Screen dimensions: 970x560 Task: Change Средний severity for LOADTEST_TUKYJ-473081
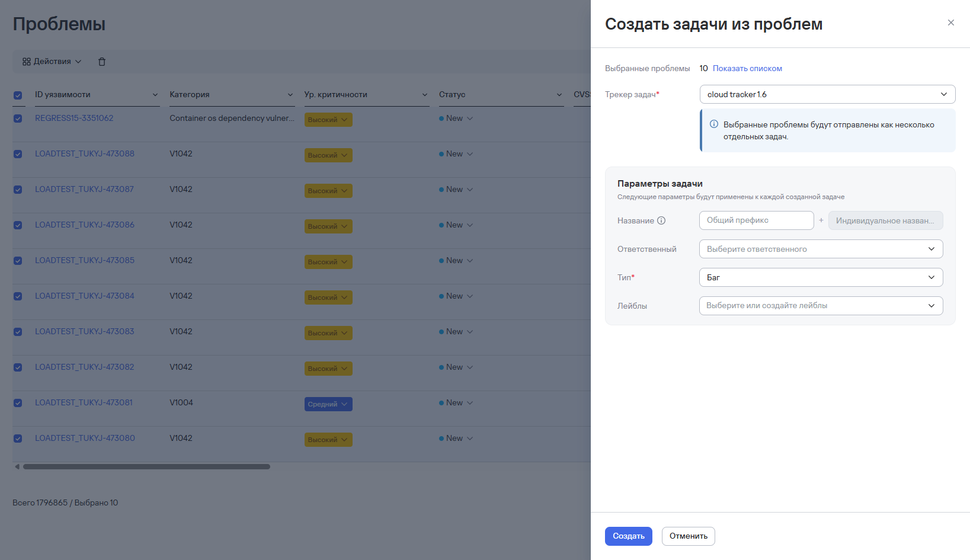[328, 404]
